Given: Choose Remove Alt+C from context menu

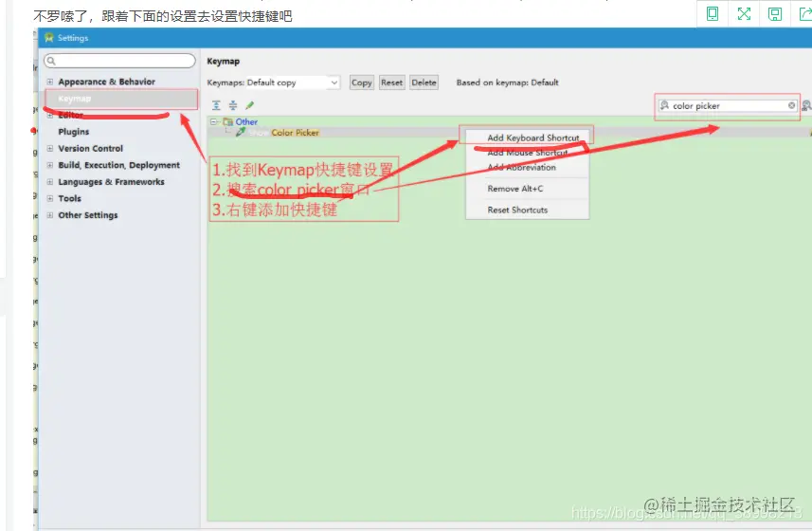Looking at the screenshot, I should (x=515, y=189).
